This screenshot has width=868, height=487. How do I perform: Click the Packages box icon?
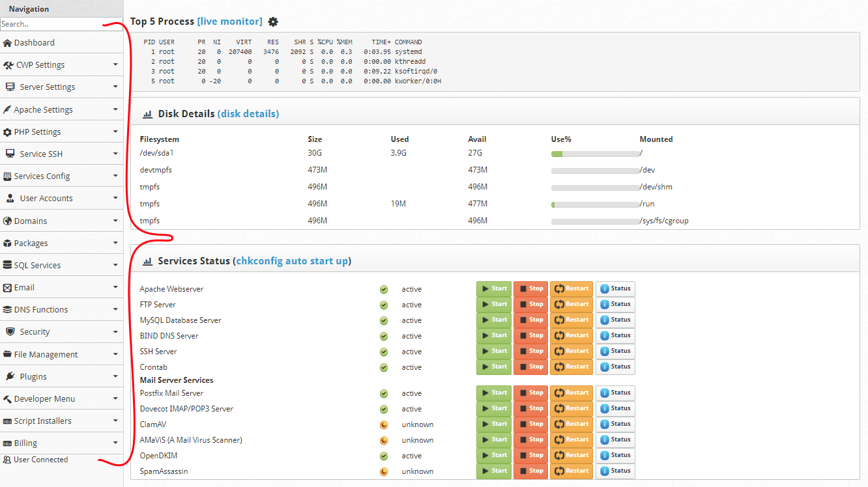point(7,243)
